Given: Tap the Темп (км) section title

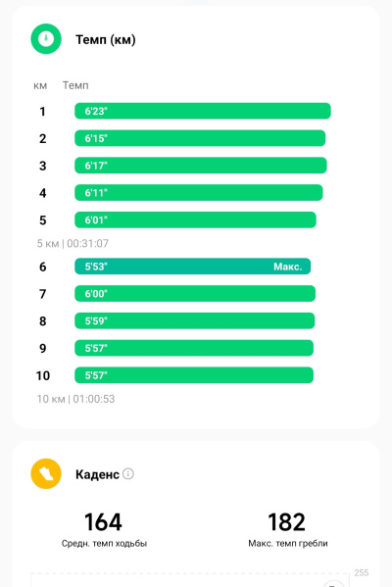Looking at the screenshot, I should tap(106, 39).
